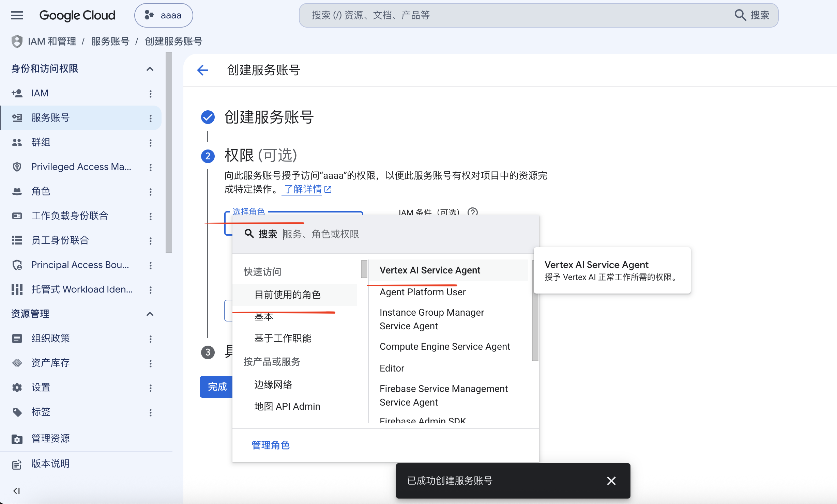Screen dimensions: 837x504
Task: Choose Firebase Service Management Service Agent role
Action: tap(448, 396)
